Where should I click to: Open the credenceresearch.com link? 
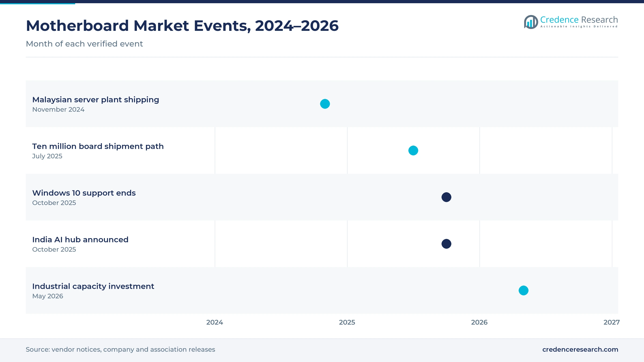click(x=580, y=349)
